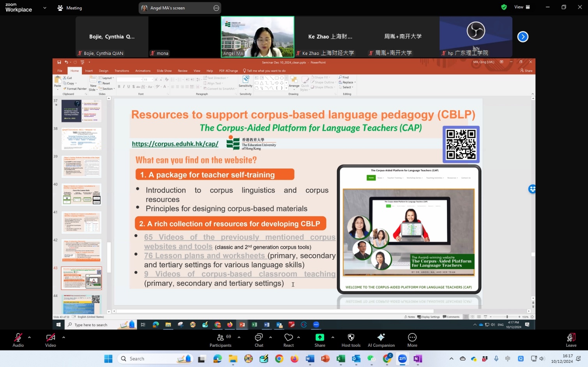Open the 9 Videos classroom teaching link
Image resolution: width=588 pixels, height=367 pixels.
tap(240, 274)
